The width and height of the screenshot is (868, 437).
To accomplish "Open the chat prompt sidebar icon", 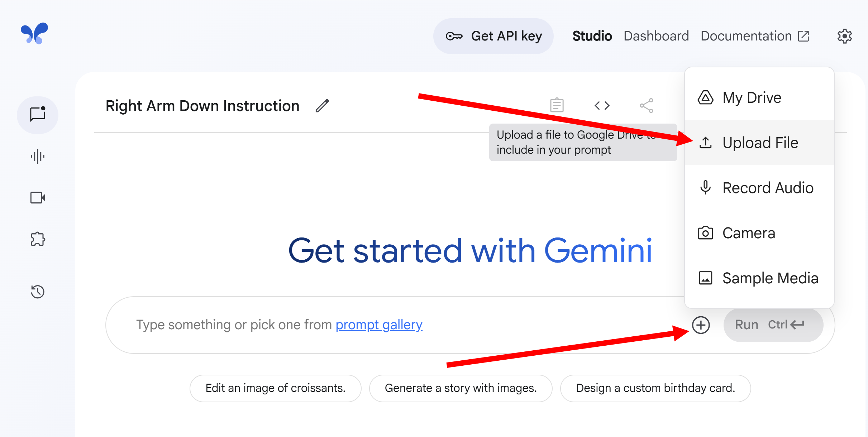I will pos(38,115).
